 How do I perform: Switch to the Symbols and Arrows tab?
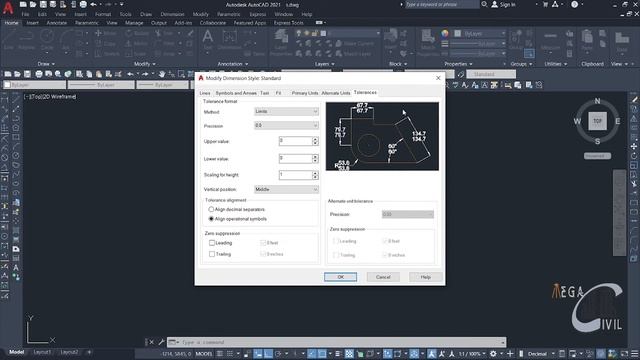(236, 93)
